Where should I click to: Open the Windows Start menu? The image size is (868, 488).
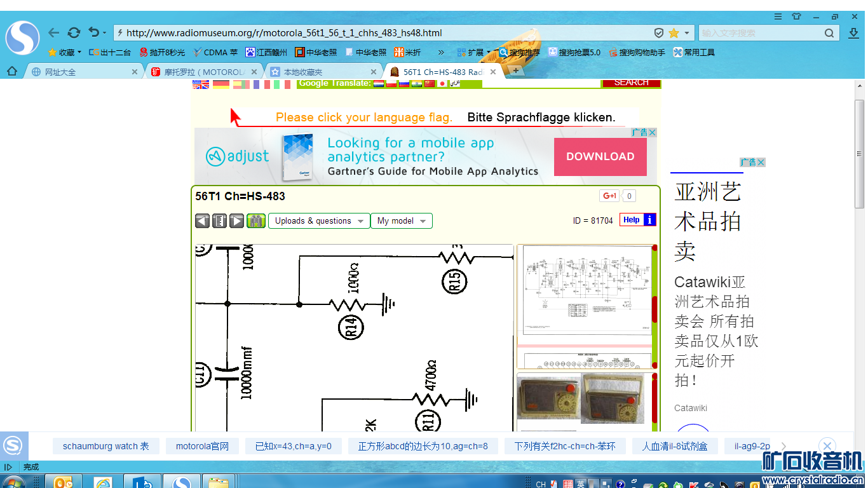(x=13, y=483)
